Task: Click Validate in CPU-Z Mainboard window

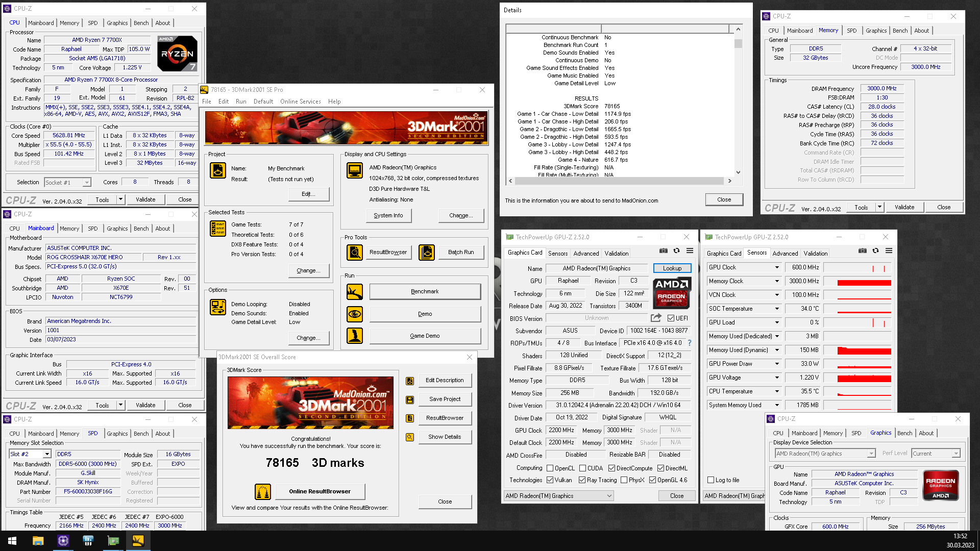Action: (145, 405)
